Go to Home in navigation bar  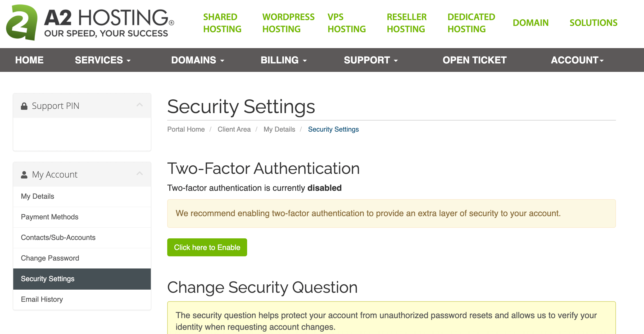[29, 60]
